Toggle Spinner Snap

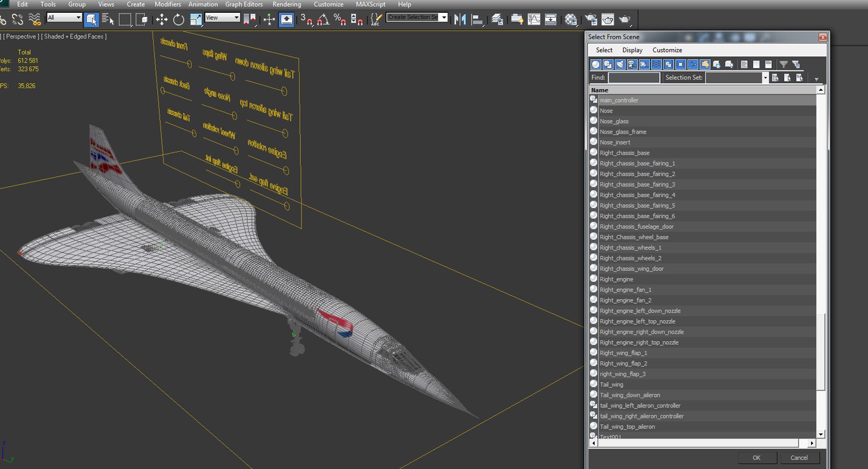coord(357,19)
